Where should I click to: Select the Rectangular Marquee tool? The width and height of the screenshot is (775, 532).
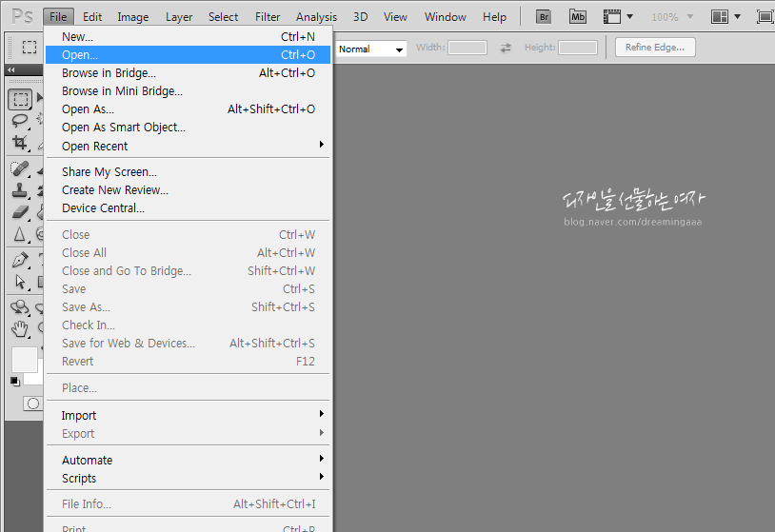pos(20,99)
